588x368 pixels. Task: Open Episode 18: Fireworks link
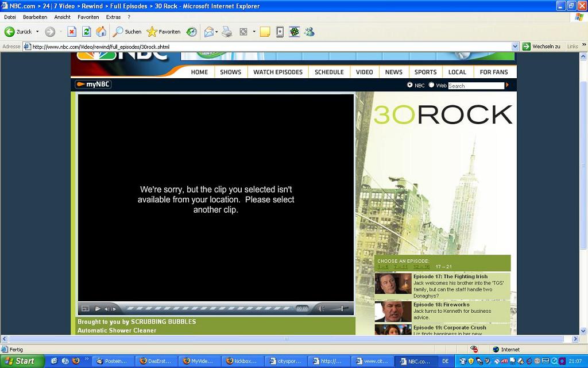tap(442, 305)
